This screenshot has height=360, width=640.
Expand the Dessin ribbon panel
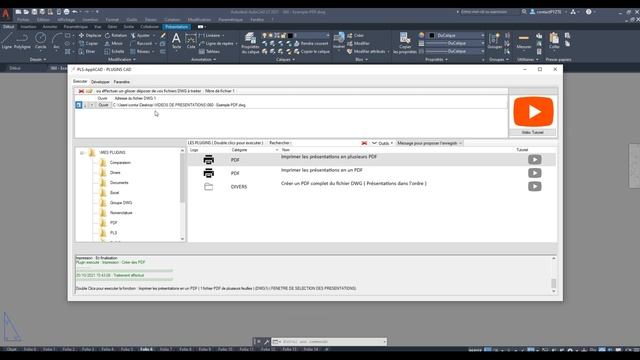click(38, 60)
